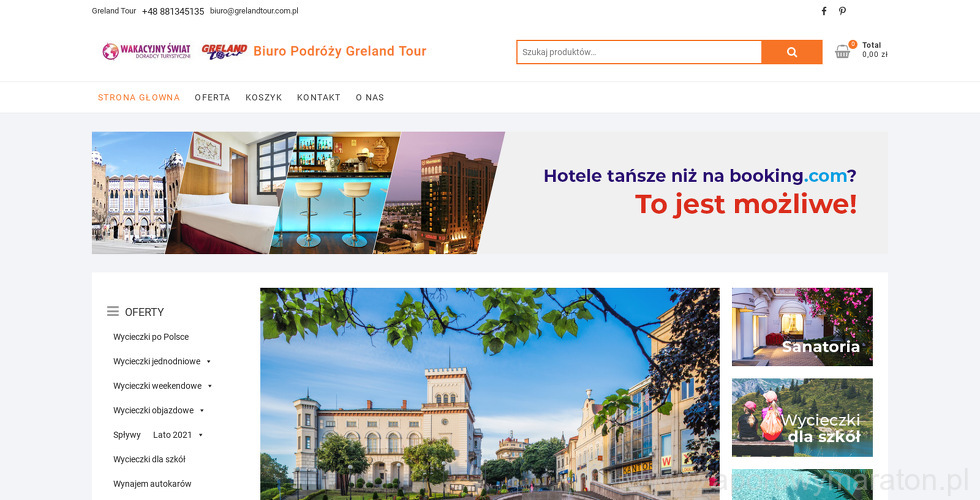Expand Wycieczki jednodniowe submenu arrow
Screen dimensions: 980x500
209,361
